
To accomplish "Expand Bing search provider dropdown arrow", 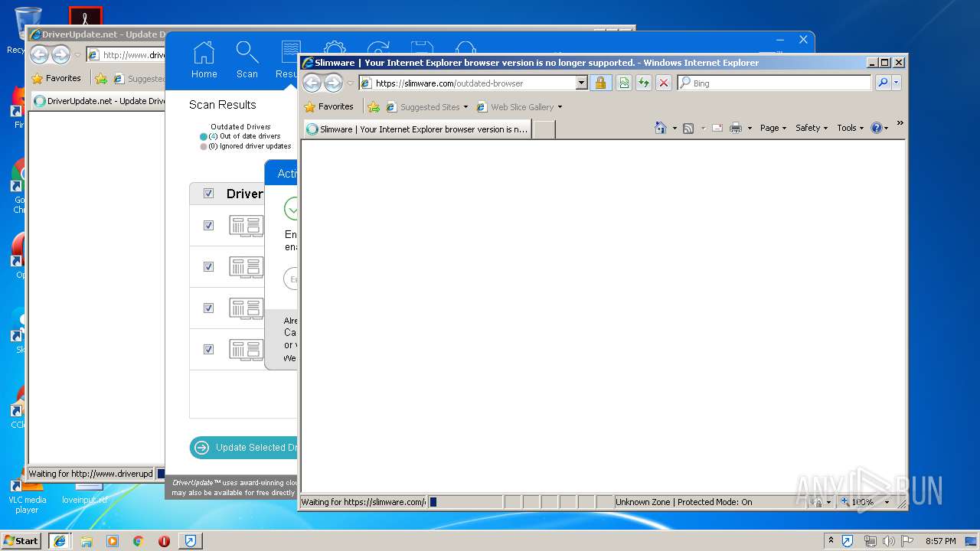I will tap(897, 83).
